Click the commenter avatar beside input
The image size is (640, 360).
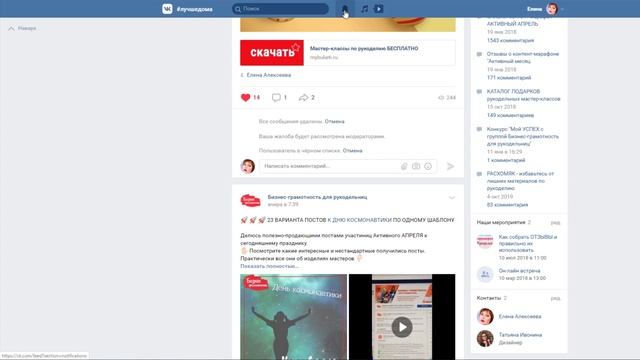tap(248, 166)
